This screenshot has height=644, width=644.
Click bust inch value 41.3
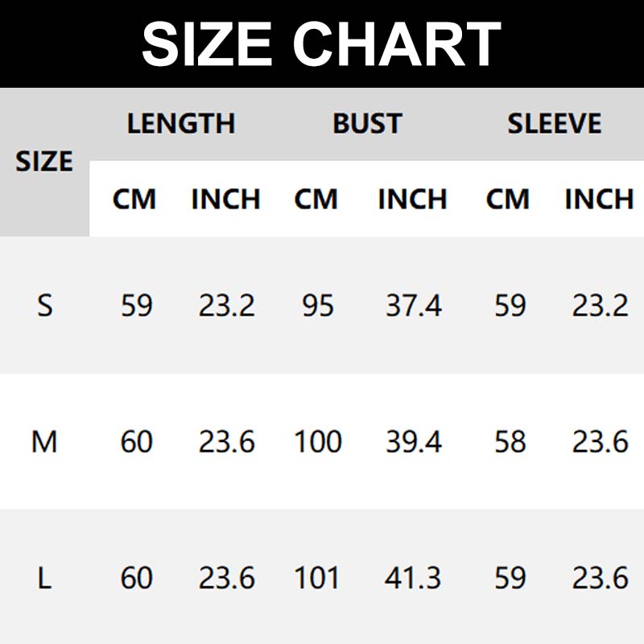414,578
